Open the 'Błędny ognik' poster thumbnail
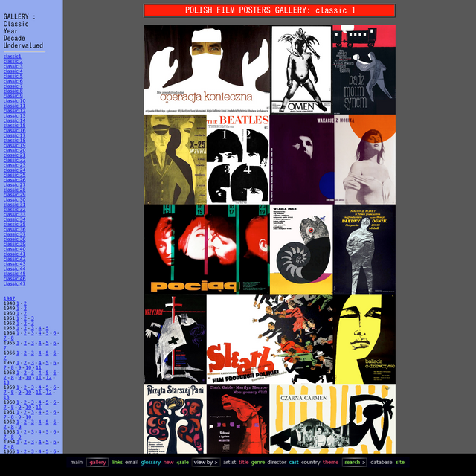The height and width of the screenshot is (476, 476). (x=364, y=249)
